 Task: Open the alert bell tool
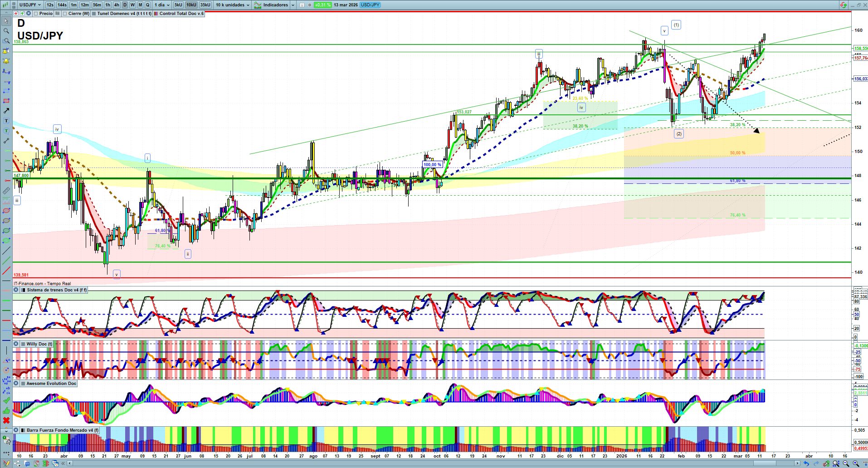(x=6, y=61)
